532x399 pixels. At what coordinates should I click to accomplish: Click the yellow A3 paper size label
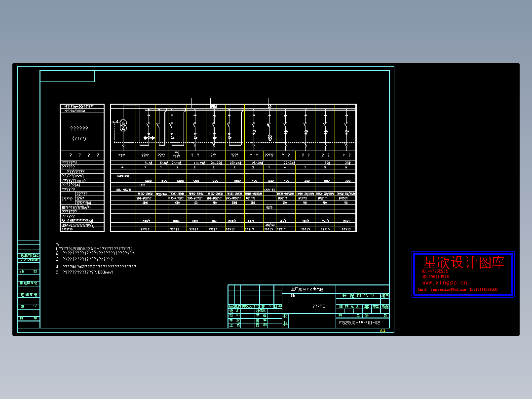[382, 331]
